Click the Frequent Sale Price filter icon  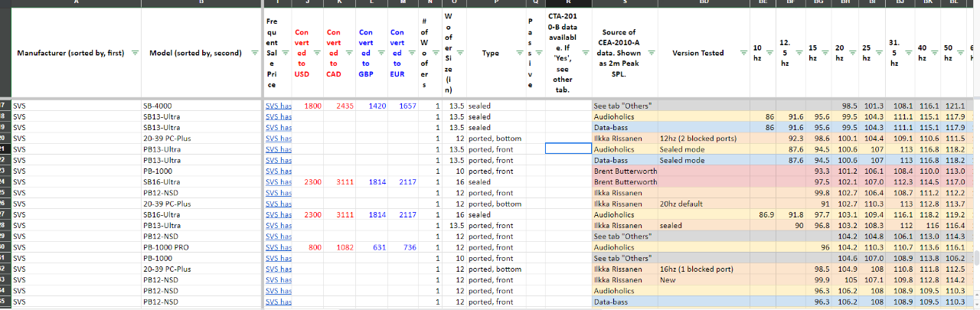pyautogui.click(x=285, y=53)
